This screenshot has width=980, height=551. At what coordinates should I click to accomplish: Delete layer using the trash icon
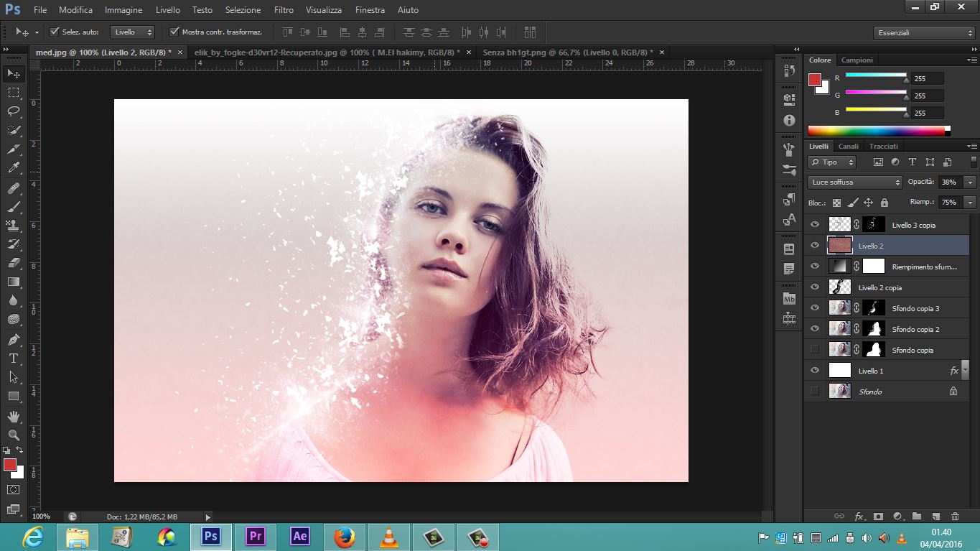pyautogui.click(x=955, y=516)
